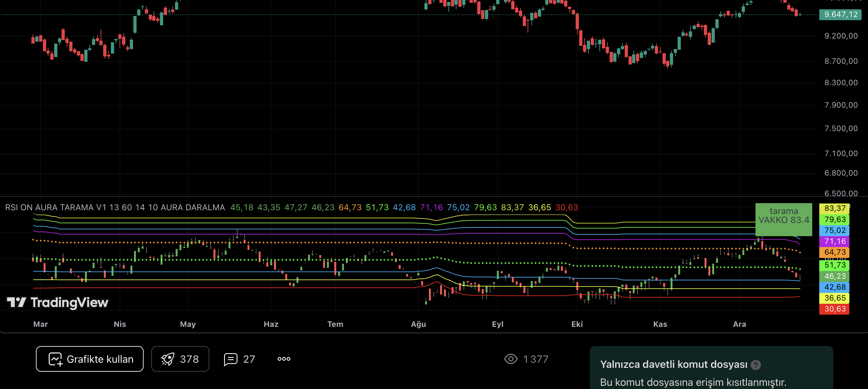Click the red 30,63 level label
868x389 pixels.
834,309
